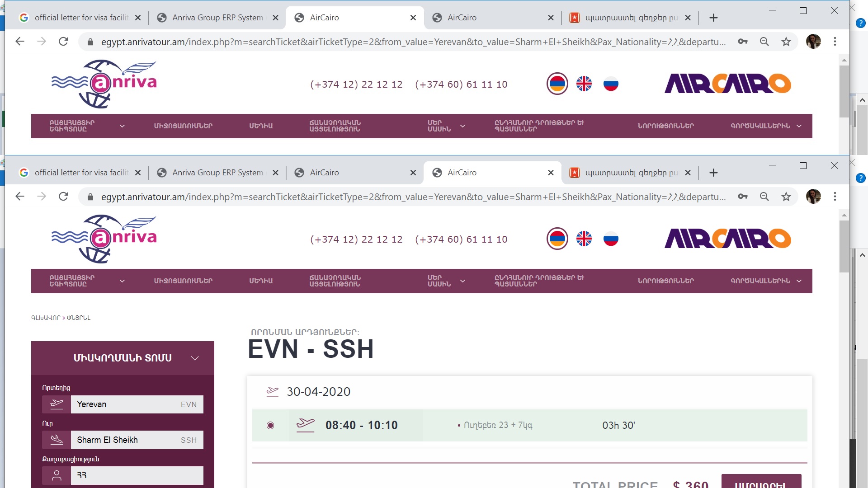Screen dimensions: 868x488
Task: Open Chrome three-dot menu in rear window
Action: click(835, 42)
